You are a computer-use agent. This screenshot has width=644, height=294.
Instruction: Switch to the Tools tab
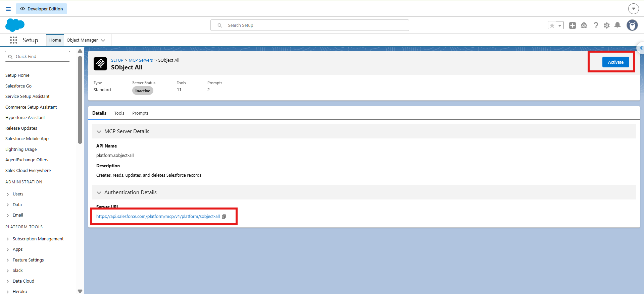click(x=119, y=113)
